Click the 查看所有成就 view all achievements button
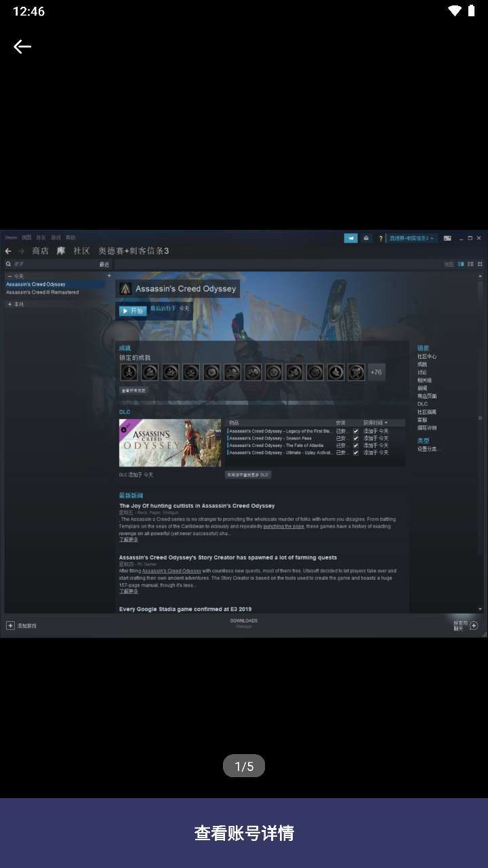Image resolution: width=488 pixels, height=868 pixels. [x=134, y=391]
